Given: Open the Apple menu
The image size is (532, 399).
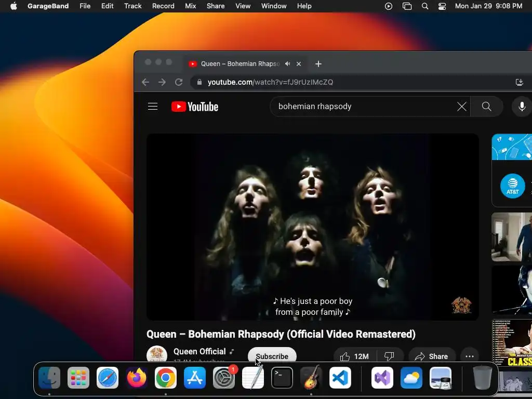Looking at the screenshot, I should pos(14,6).
